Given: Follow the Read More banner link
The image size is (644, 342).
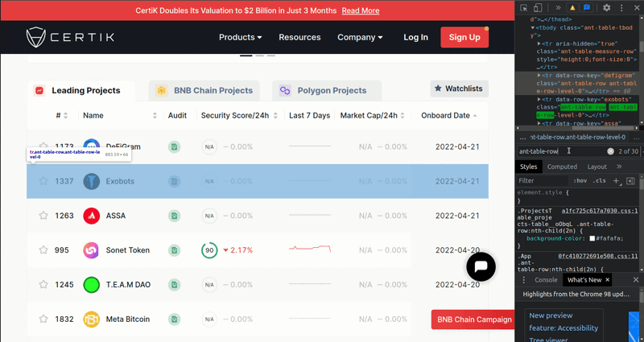Looking at the screenshot, I should pyautogui.click(x=360, y=10).
